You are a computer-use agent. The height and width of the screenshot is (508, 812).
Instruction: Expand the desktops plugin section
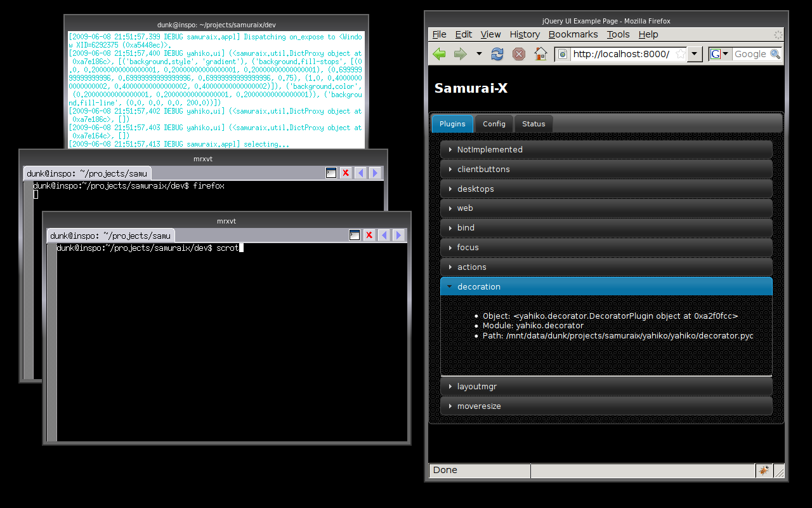tap(606, 189)
